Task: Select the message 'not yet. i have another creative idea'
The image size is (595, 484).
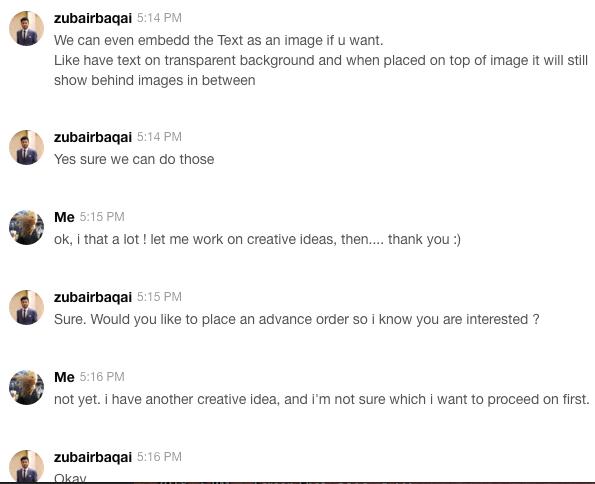Action: click(322, 399)
